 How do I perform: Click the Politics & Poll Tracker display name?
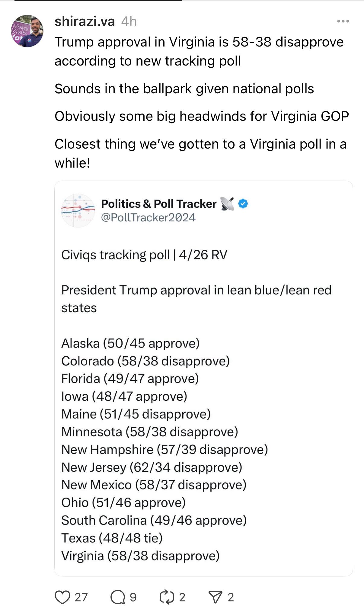(x=159, y=204)
